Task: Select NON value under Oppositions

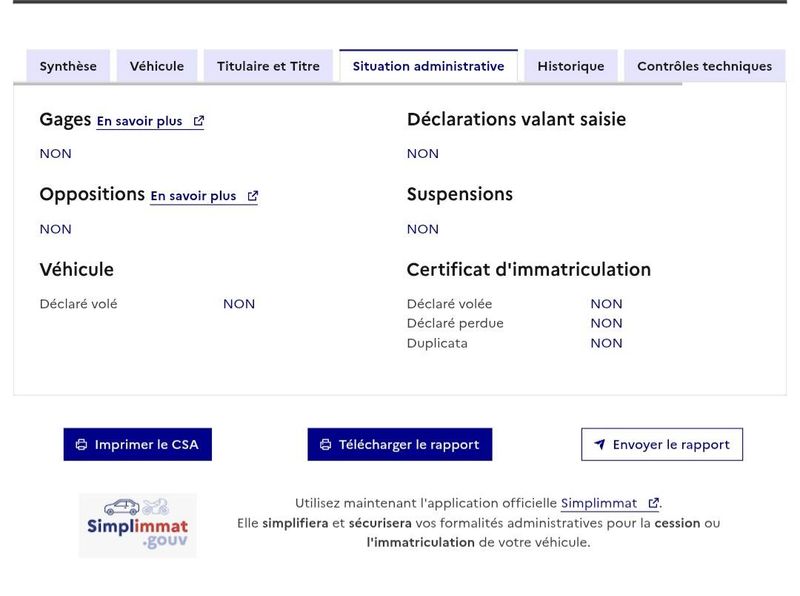Action: (x=56, y=229)
